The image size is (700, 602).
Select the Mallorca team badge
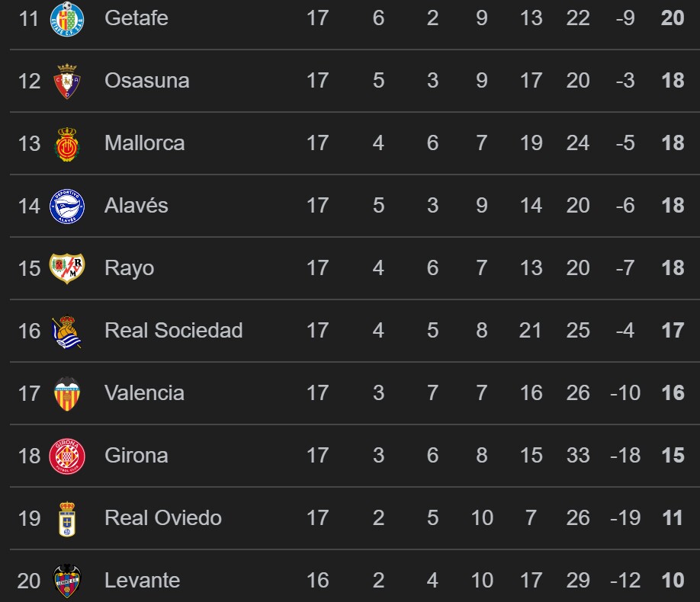[67, 143]
